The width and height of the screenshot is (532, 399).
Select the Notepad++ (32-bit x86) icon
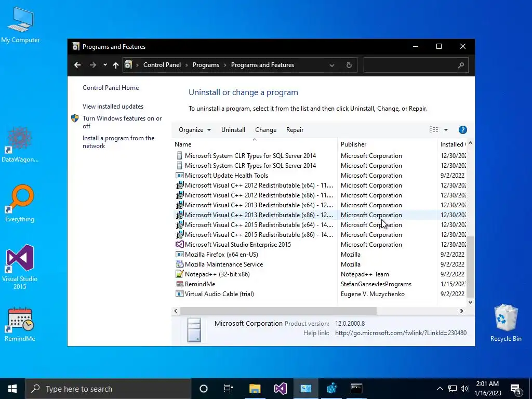pyautogui.click(x=179, y=274)
